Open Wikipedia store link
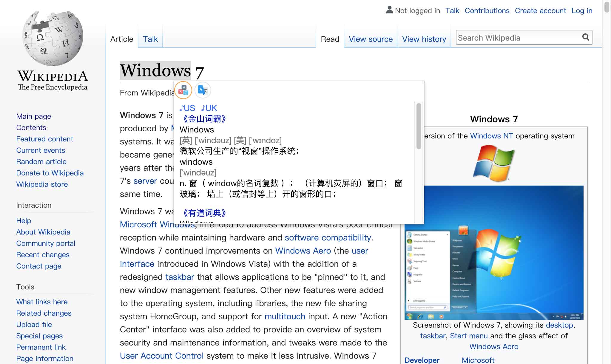The width and height of the screenshot is (611, 364). 42,184
